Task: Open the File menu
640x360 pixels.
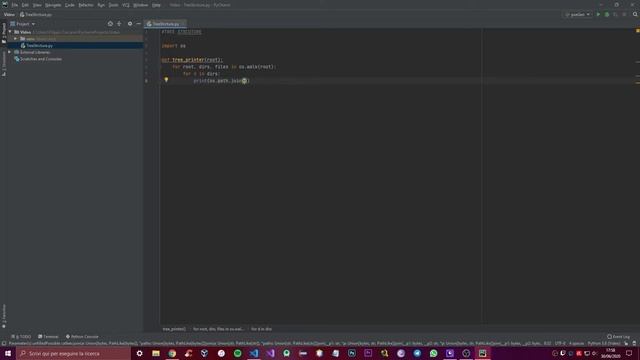Action: coord(15,5)
